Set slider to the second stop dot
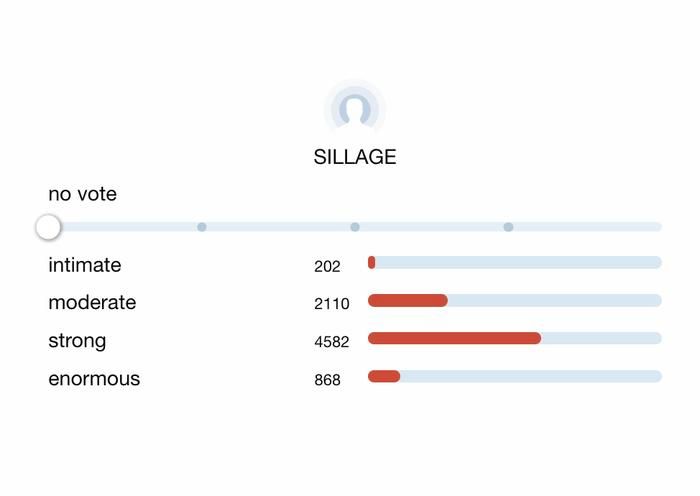The height and width of the screenshot is (496, 700). [x=202, y=227]
